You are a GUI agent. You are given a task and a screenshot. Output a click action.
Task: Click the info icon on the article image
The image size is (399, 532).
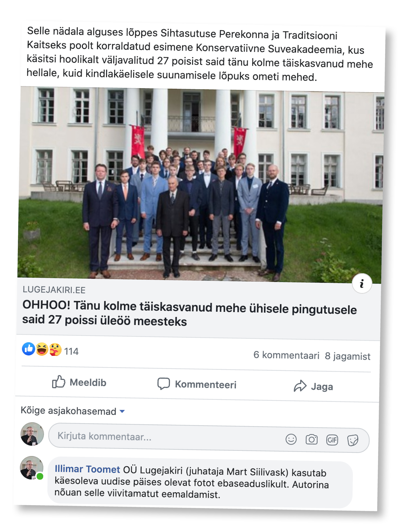(x=362, y=284)
